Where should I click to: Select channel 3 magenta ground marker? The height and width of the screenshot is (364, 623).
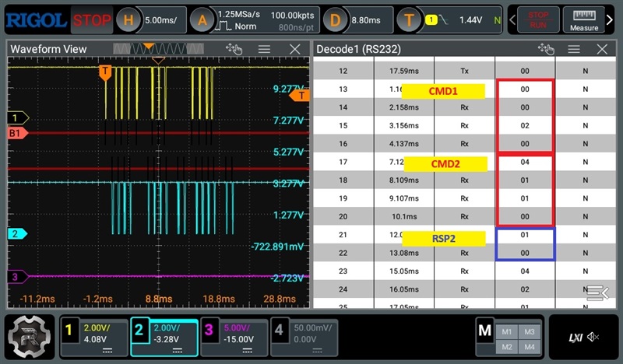coord(18,277)
